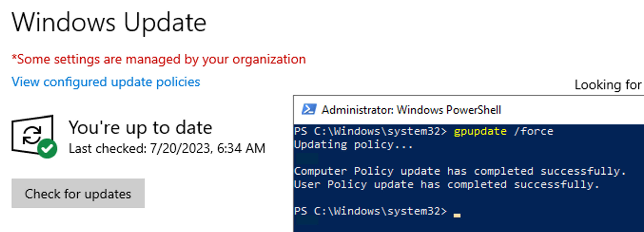Click the blank line below Updating policy
The width and height of the screenshot is (644, 232).
tap(425, 158)
